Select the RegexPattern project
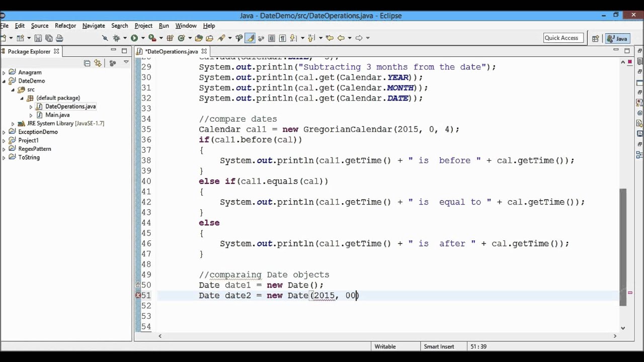644x362 pixels. click(x=34, y=149)
